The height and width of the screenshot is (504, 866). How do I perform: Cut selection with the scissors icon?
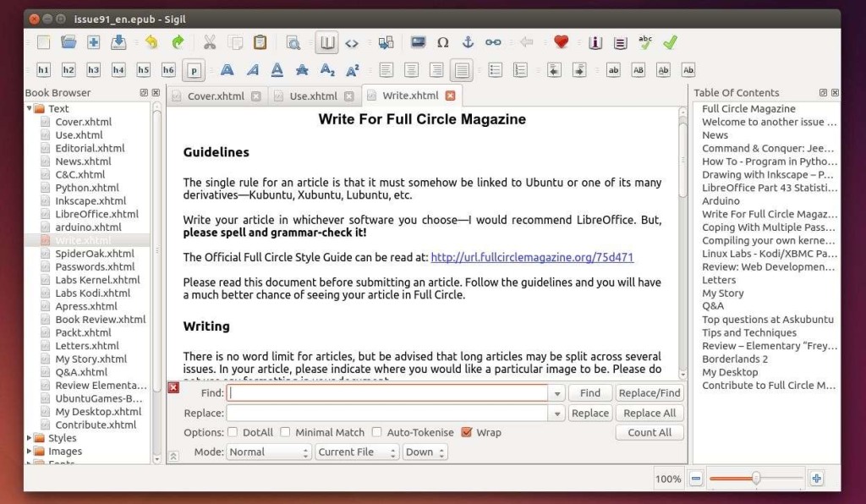(210, 42)
